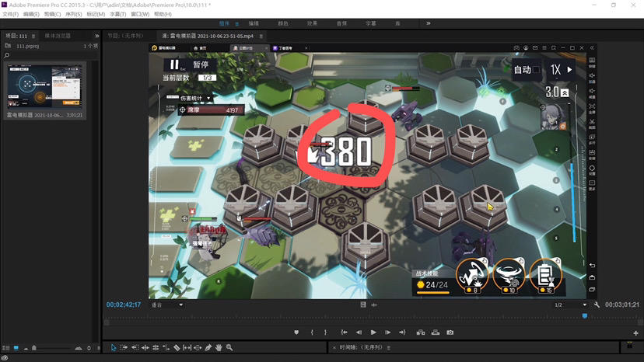Switch to the 编辑 workspace
Screen dimensions: 644x362
[x=254, y=23]
